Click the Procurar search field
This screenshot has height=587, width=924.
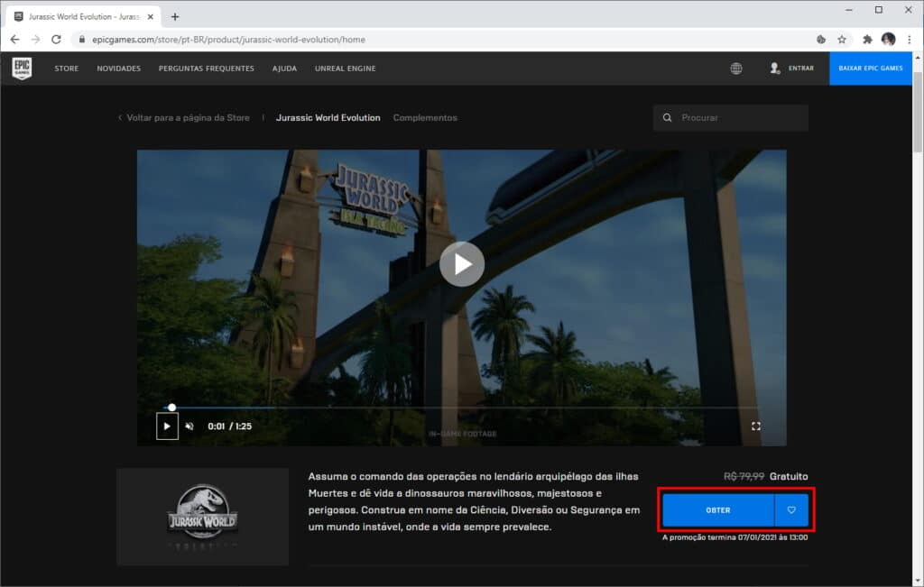[731, 118]
